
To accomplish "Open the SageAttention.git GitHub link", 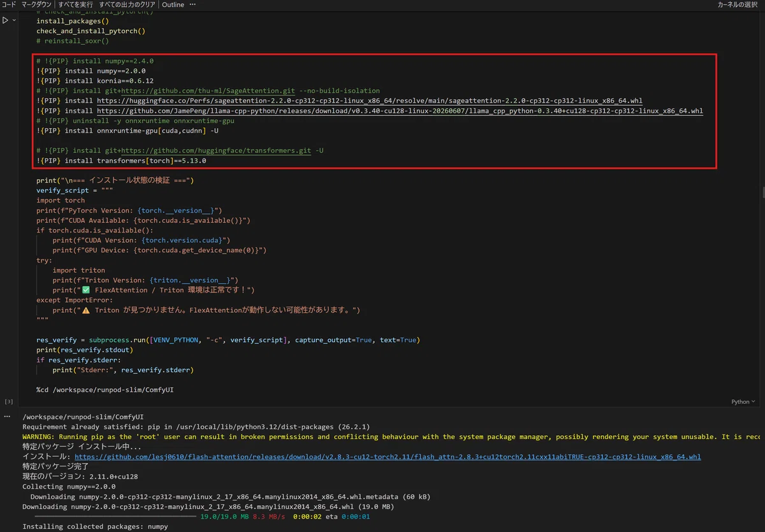I will click(208, 90).
